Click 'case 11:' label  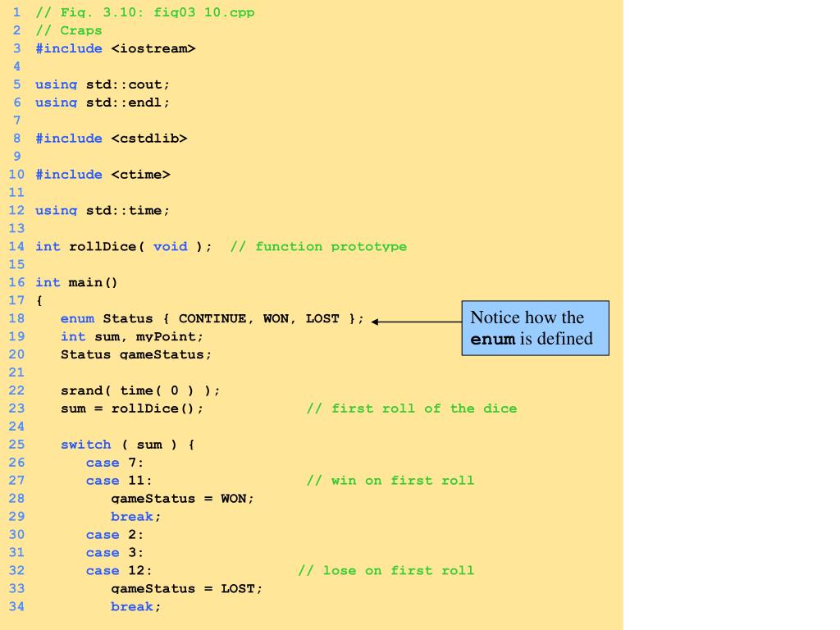(x=119, y=481)
